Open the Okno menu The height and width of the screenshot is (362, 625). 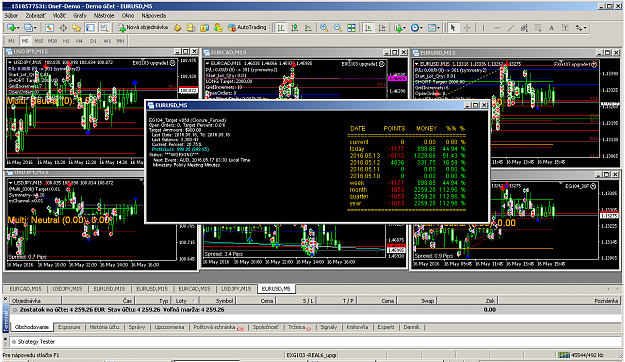pyautogui.click(x=128, y=16)
